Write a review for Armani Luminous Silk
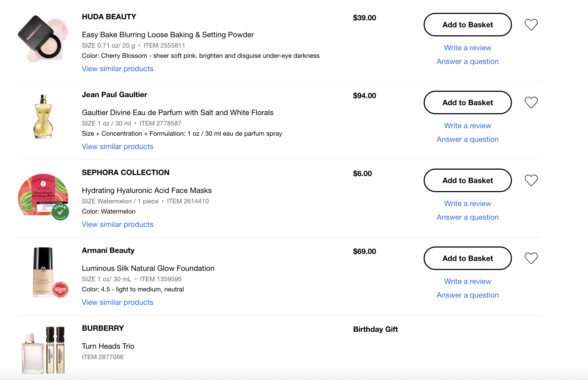This screenshot has height=380, width=588. (x=468, y=281)
